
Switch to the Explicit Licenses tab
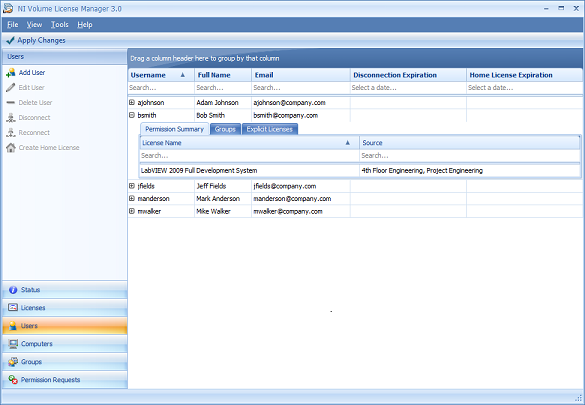(269, 129)
